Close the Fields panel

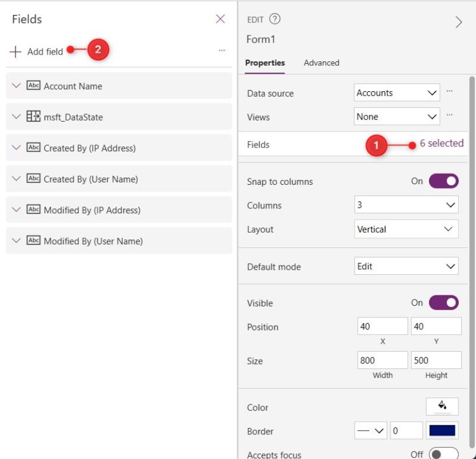point(220,19)
